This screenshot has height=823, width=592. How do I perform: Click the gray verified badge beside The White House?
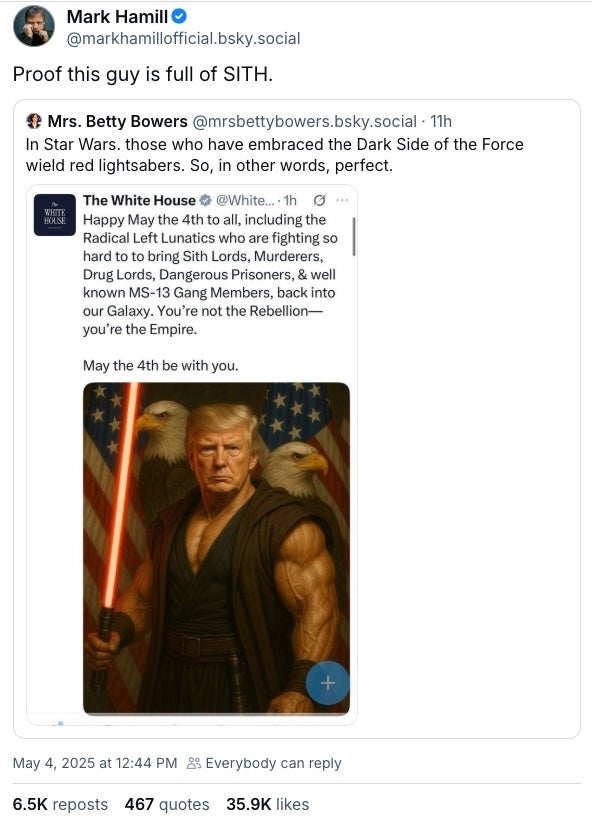coord(206,201)
